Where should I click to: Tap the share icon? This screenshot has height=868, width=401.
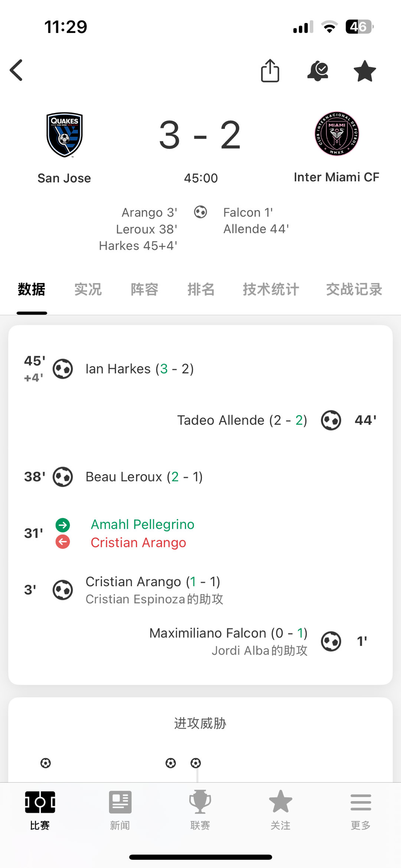click(x=270, y=71)
